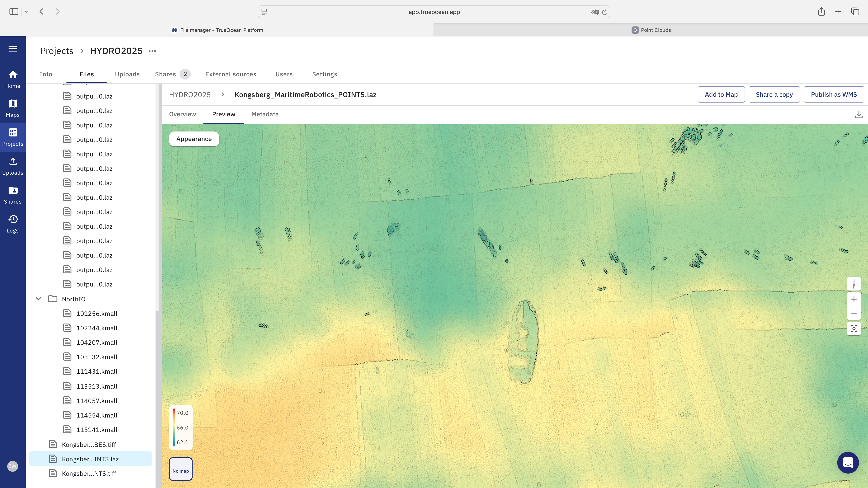Open the External sources tab
Image resolution: width=868 pixels, height=488 pixels.
tap(231, 74)
